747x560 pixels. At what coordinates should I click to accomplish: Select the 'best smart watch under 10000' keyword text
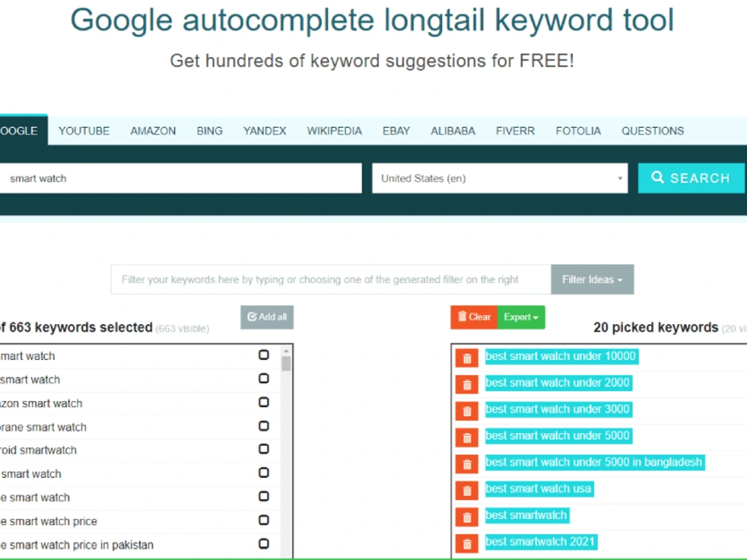click(561, 356)
